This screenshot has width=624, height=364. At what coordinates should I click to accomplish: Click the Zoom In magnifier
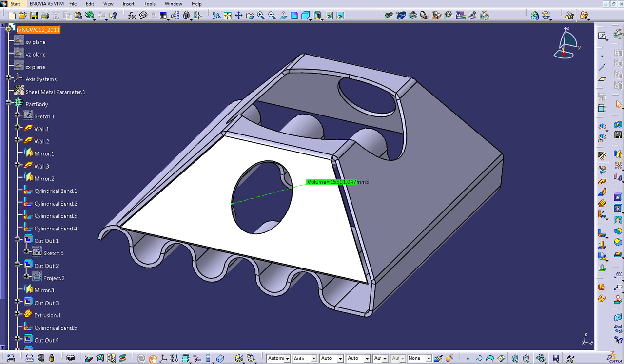261,16
